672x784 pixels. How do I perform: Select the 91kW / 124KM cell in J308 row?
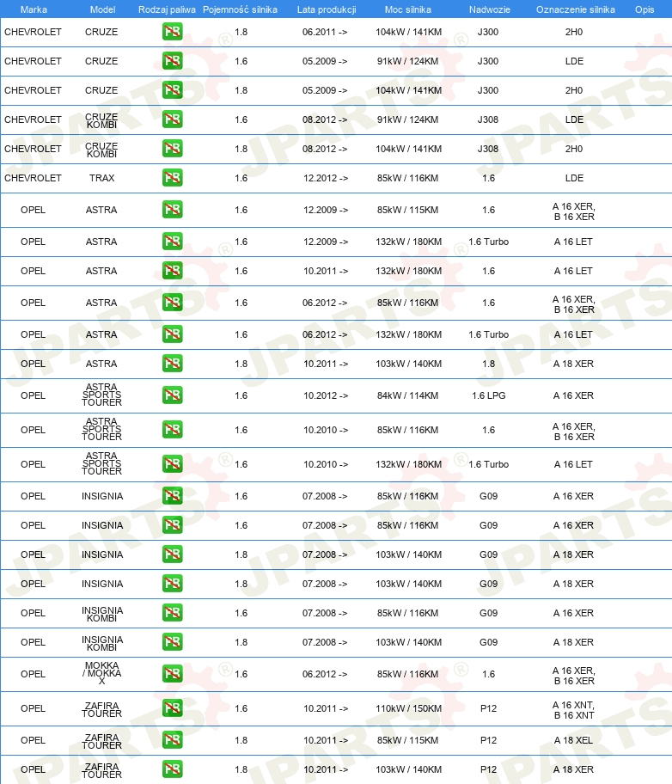click(x=408, y=119)
